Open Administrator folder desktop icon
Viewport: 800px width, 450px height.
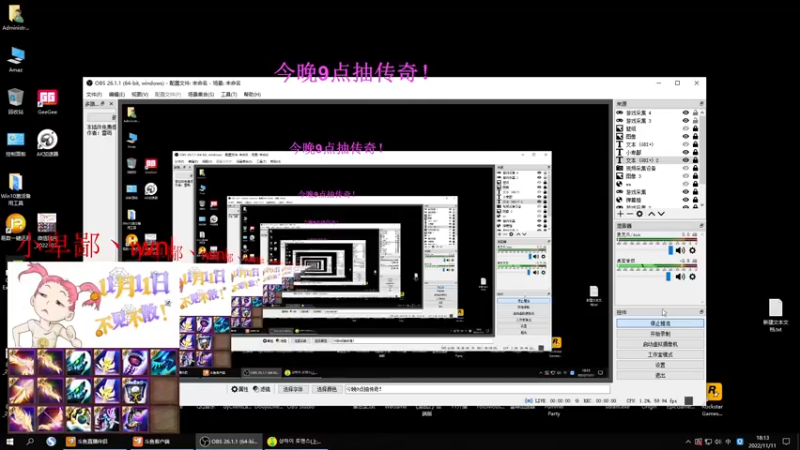pos(15,17)
